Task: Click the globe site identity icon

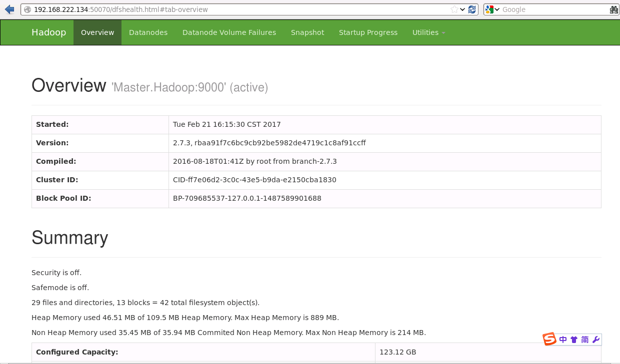Action: (27, 9)
